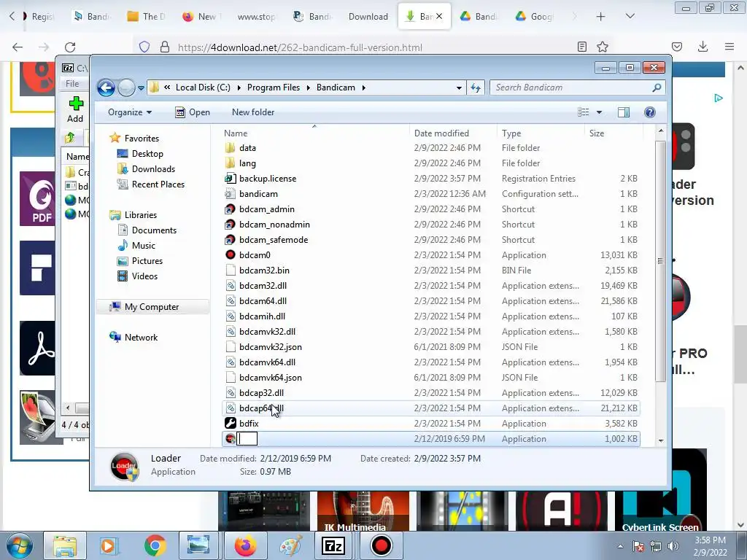Change view using the views icon
747x560 pixels.
584,112
